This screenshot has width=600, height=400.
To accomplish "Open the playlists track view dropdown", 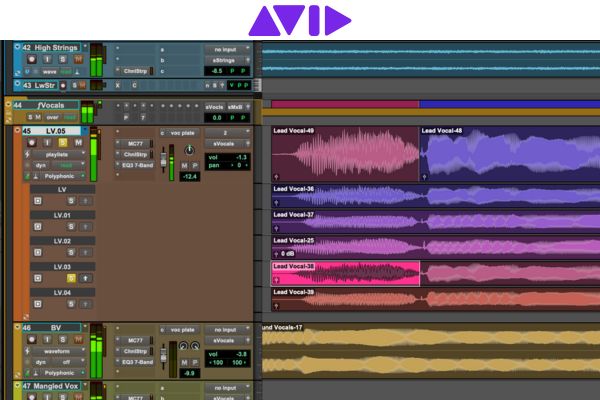I will point(58,156).
